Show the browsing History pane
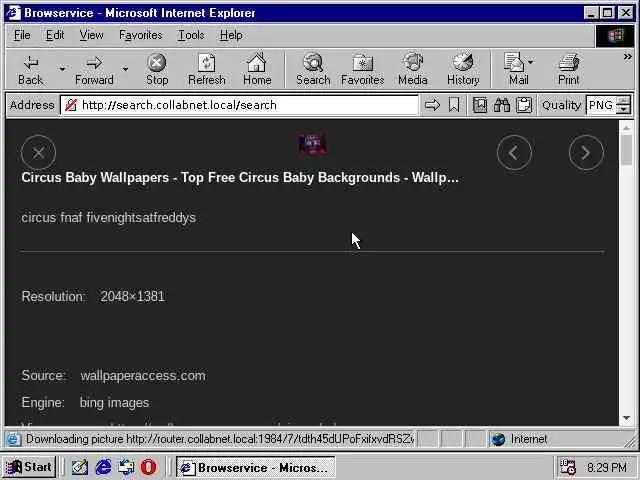The width and height of the screenshot is (640, 480). click(463, 69)
